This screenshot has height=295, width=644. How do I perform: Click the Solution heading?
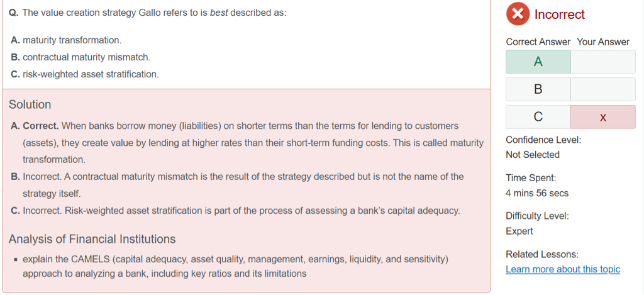click(30, 104)
